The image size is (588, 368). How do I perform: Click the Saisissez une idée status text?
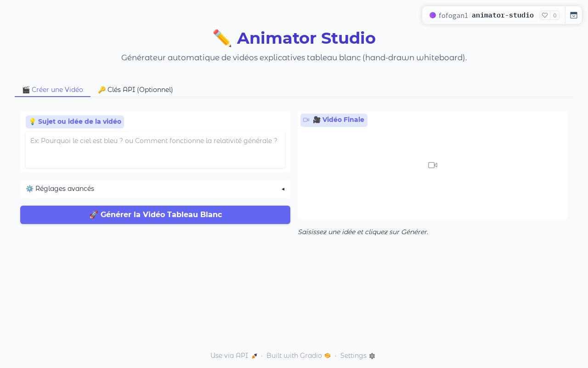pos(363,232)
